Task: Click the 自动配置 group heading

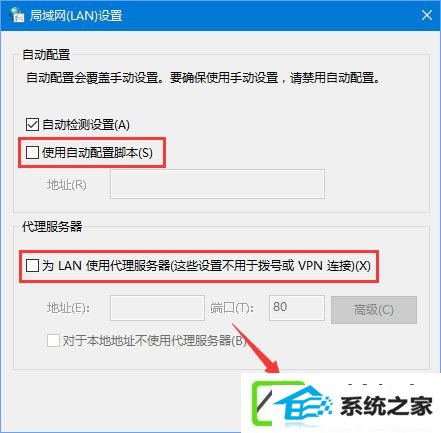Action: click(46, 55)
